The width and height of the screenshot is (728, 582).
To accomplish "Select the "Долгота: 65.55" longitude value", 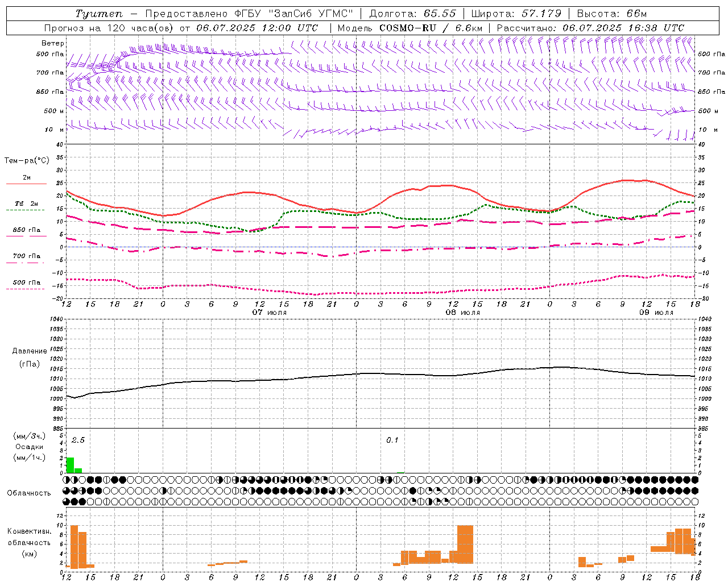I will point(413,14).
